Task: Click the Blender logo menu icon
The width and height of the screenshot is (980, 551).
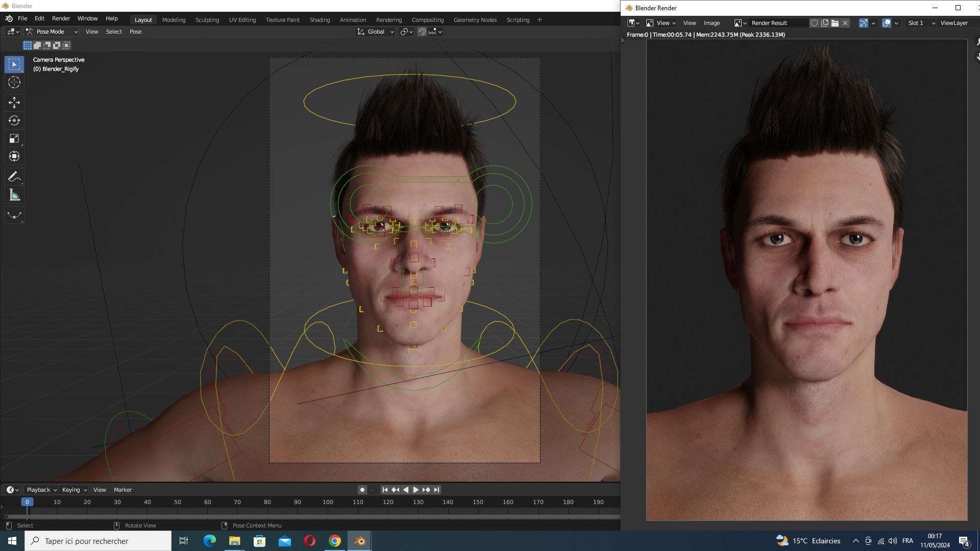Action: coord(9,18)
